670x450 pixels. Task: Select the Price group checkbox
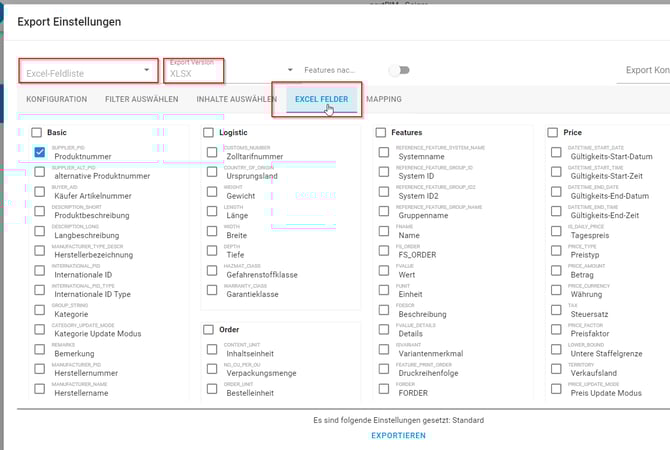[x=553, y=132]
